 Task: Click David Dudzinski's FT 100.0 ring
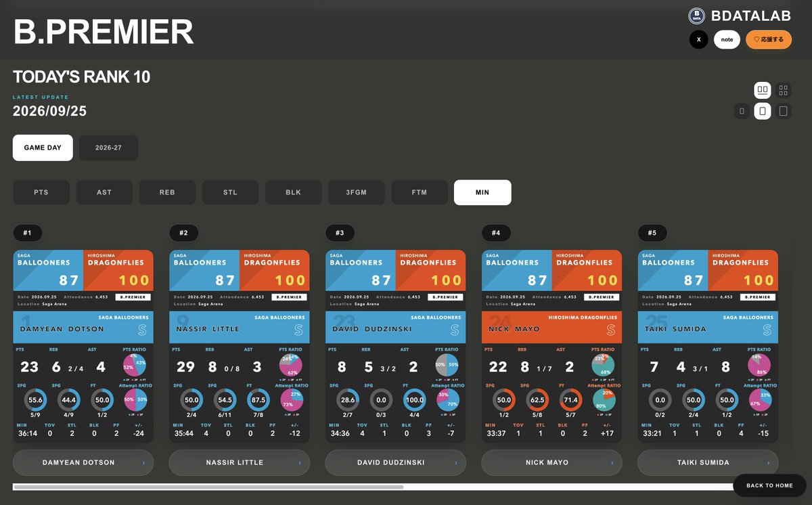point(415,400)
